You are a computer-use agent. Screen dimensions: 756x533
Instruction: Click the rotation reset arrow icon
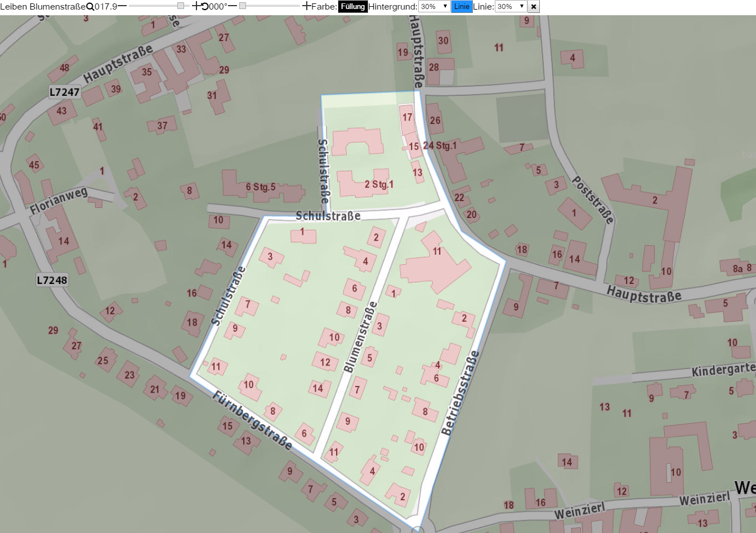(205, 7)
